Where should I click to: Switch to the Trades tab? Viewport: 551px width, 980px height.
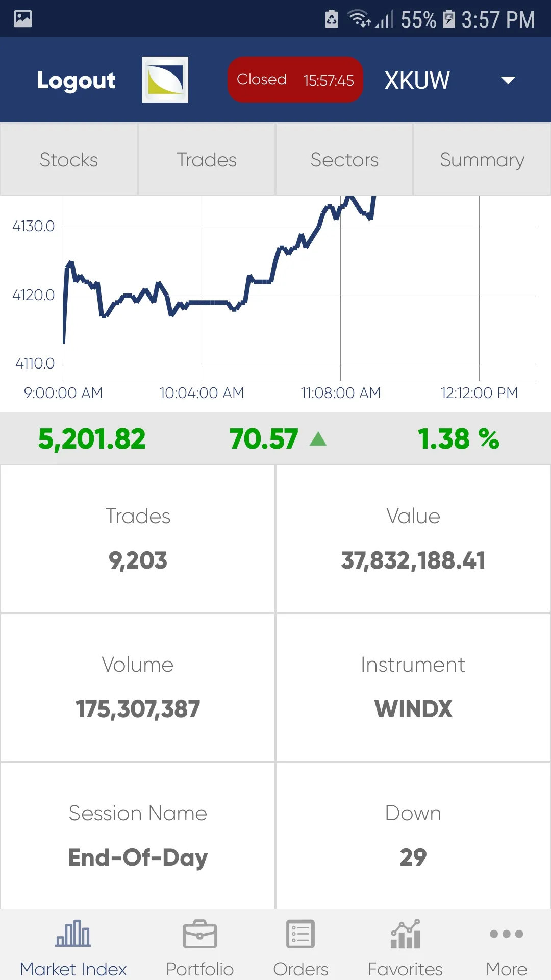[x=207, y=160]
